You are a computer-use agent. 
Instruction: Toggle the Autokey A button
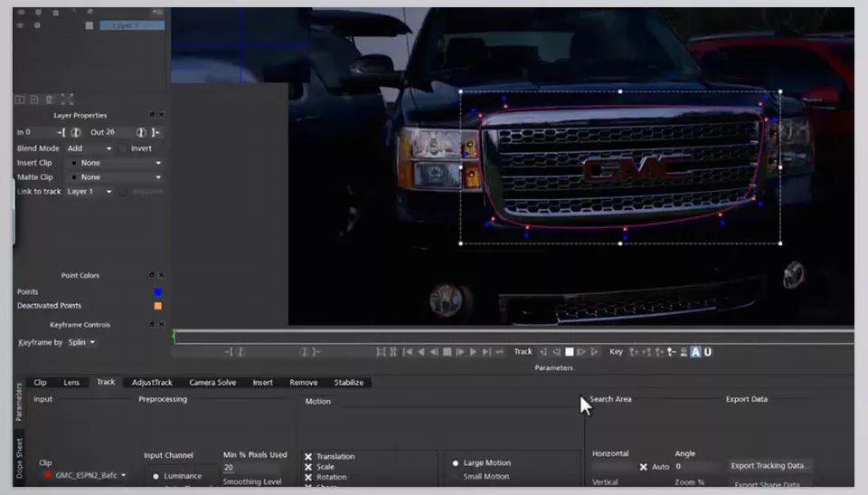[x=695, y=352]
